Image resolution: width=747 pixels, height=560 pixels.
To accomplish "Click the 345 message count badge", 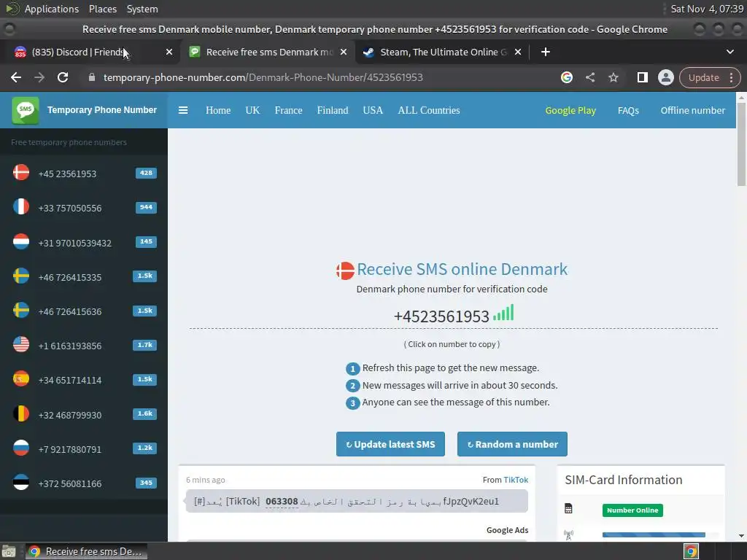I will tap(146, 483).
